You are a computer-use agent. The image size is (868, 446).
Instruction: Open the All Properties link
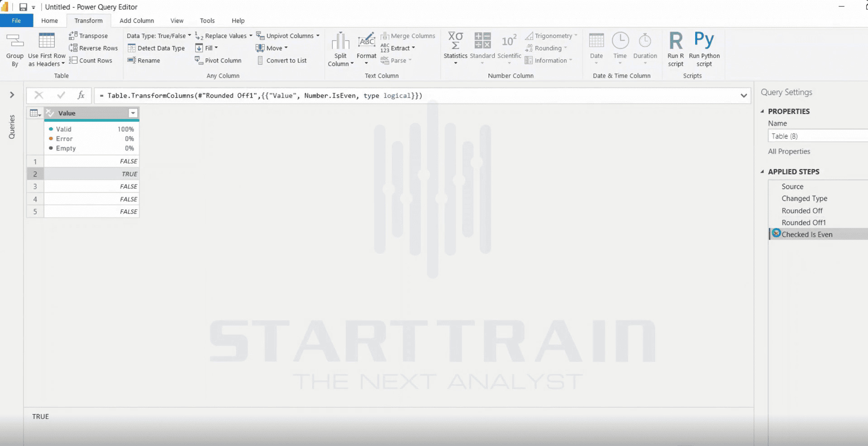[x=789, y=152]
